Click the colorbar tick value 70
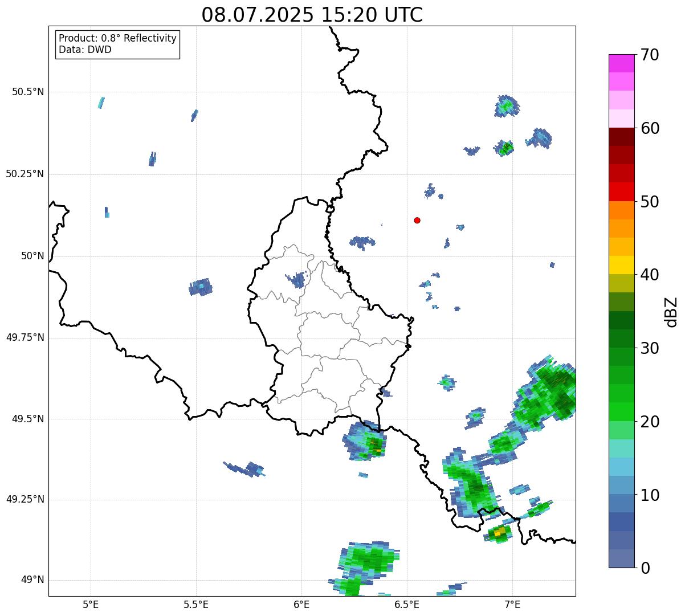 pos(650,55)
